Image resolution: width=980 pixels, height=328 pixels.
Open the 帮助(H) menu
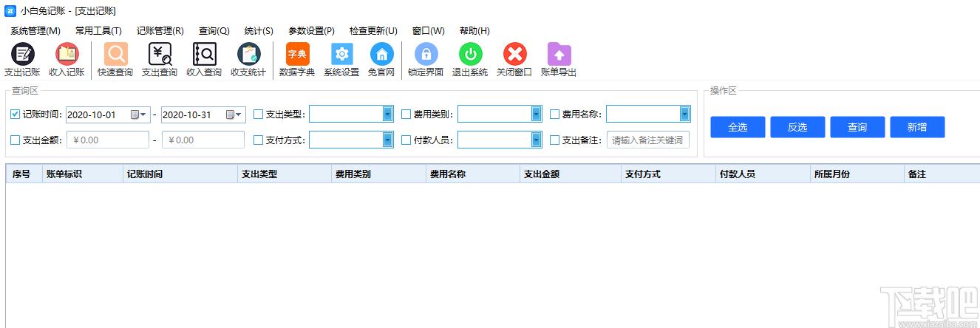click(x=474, y=31)
